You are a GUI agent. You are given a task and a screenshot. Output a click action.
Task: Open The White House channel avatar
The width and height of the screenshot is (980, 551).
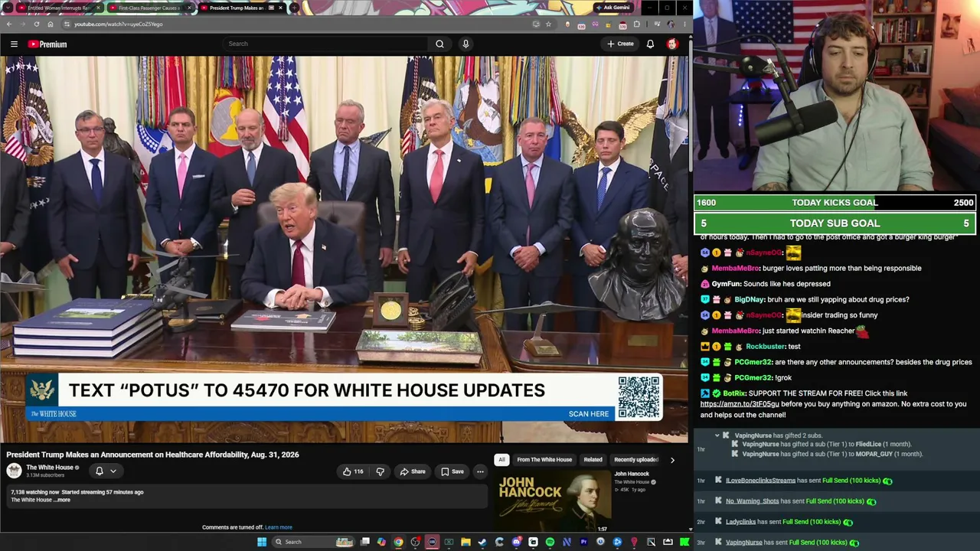pos(14,471)
